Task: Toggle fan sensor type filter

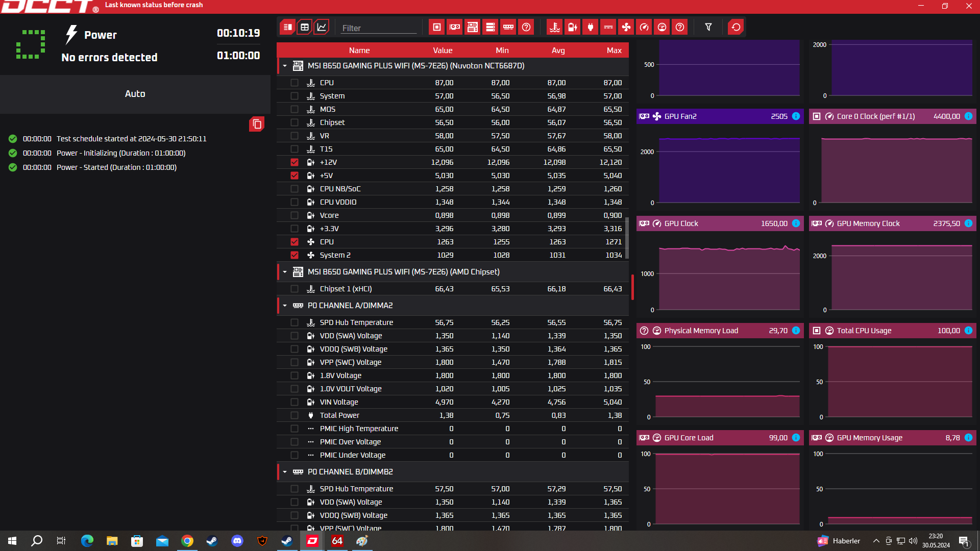Action: pyautogui.click(x=626, y=27)
